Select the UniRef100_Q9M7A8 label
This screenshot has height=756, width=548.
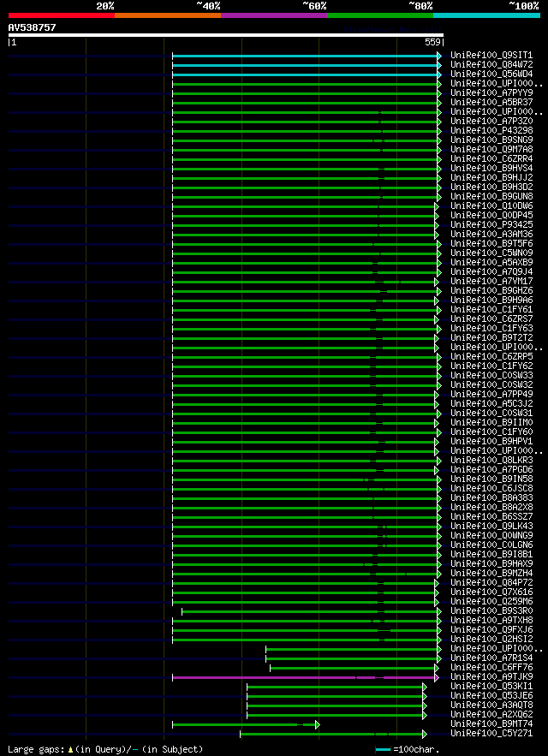coord(491,150)
